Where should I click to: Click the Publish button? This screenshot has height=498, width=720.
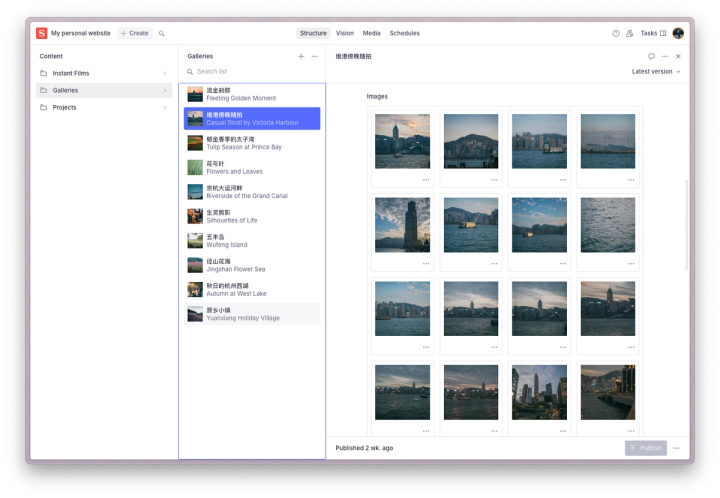click(x=646, y=448)
